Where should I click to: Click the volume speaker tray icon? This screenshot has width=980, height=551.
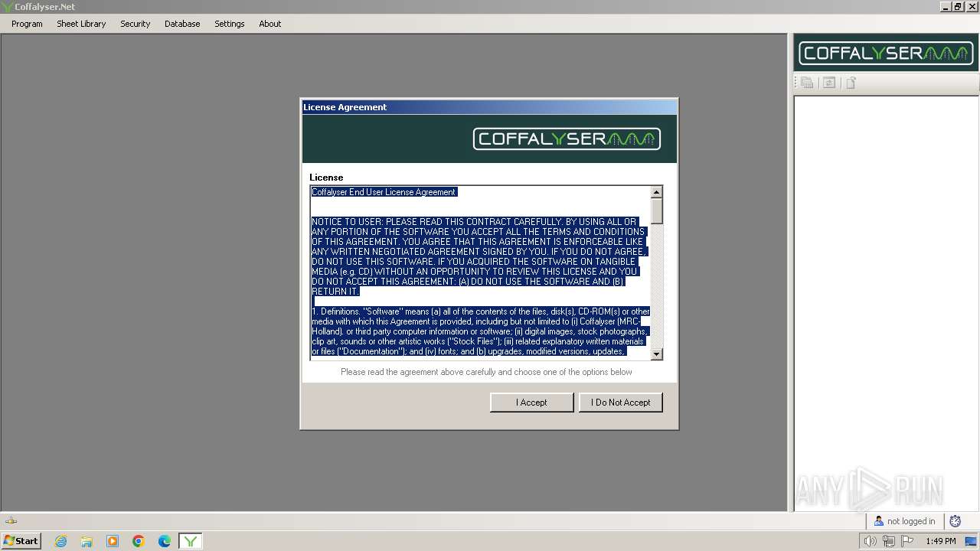(x=870, y=541)
